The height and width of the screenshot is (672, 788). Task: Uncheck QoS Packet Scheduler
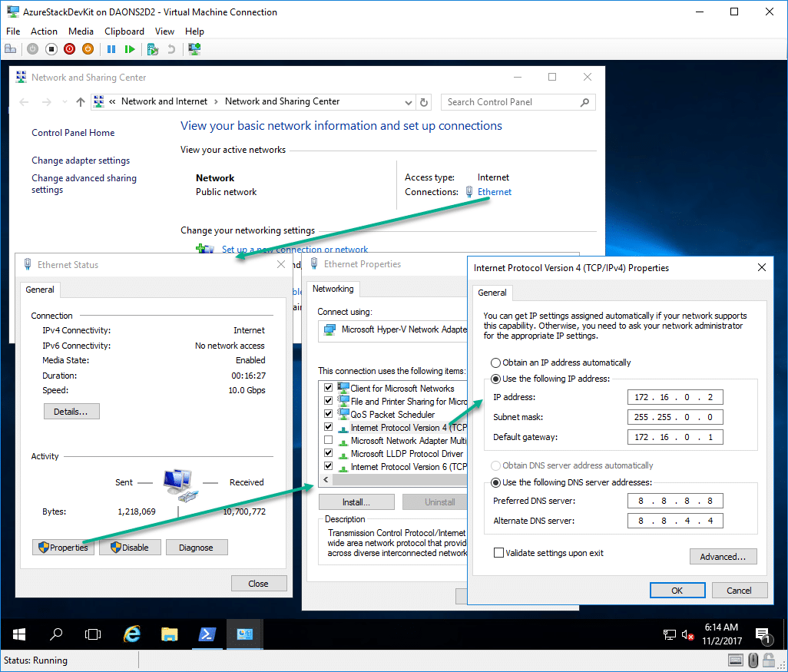[x=328, y=414]
